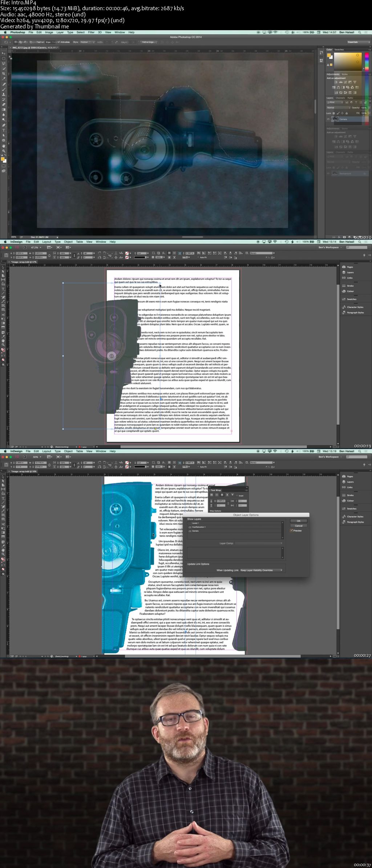
Task: Choose Wrap around object shape icon
Action: point(222,495)
